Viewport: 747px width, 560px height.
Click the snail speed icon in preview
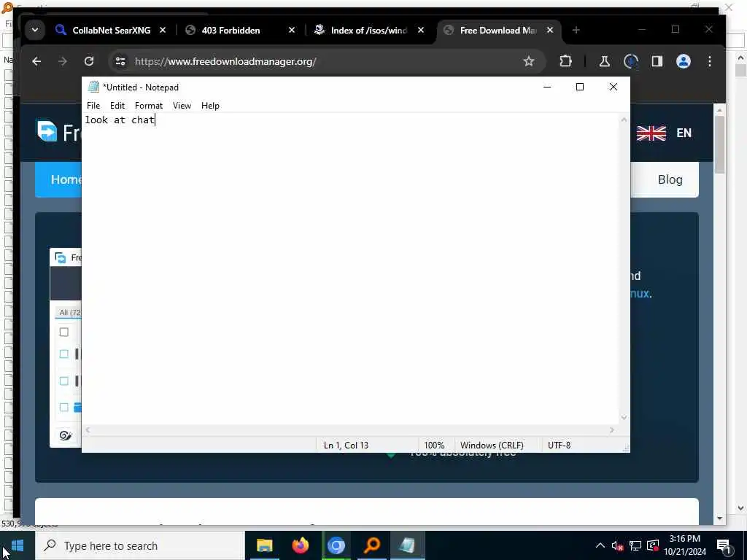66,435
